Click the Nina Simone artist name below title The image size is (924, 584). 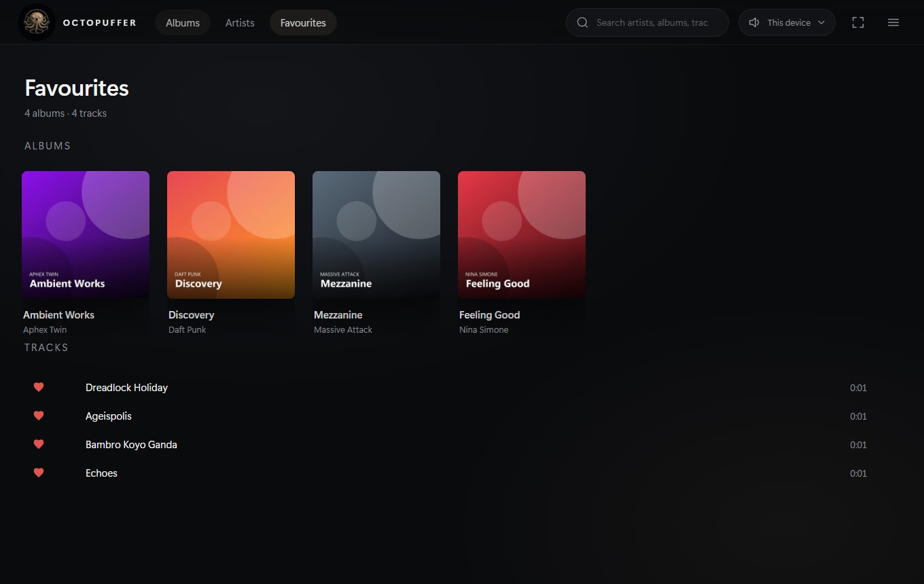point(484,330)
